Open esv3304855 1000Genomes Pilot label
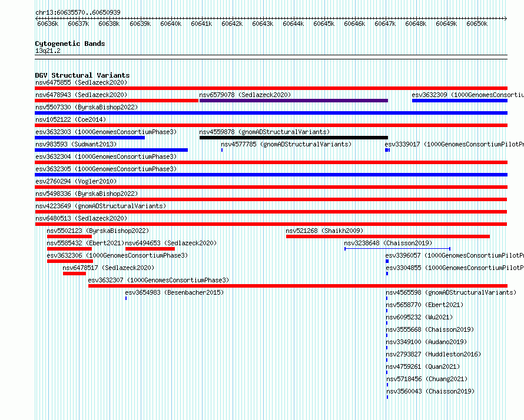Screen dimensions: 524x420 (455, 268)
